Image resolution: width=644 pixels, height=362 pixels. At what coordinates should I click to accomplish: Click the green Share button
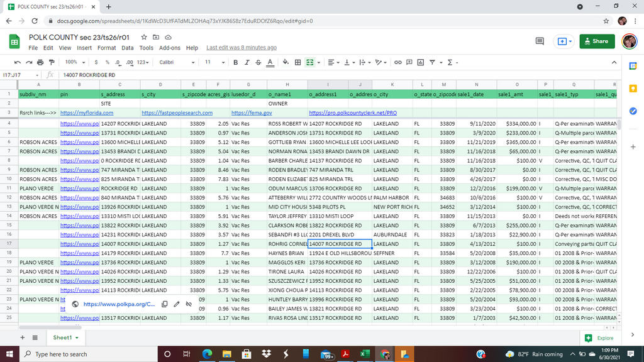point(597,41)
